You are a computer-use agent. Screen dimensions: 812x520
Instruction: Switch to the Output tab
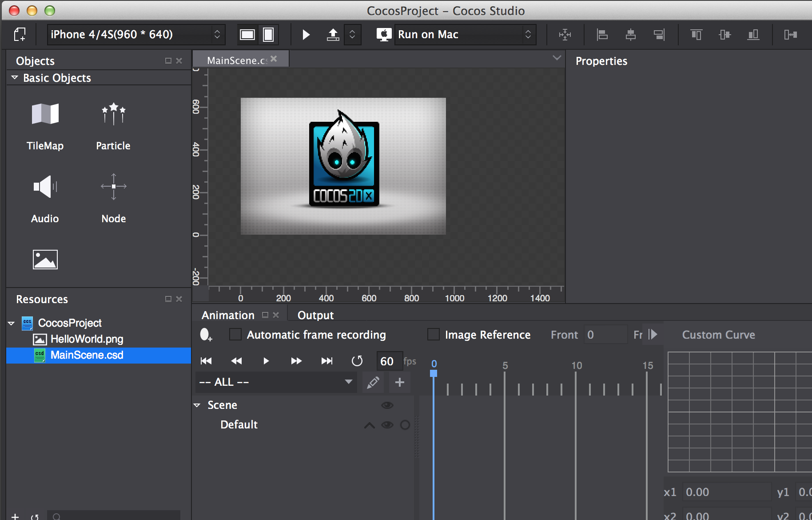point(315,315)
